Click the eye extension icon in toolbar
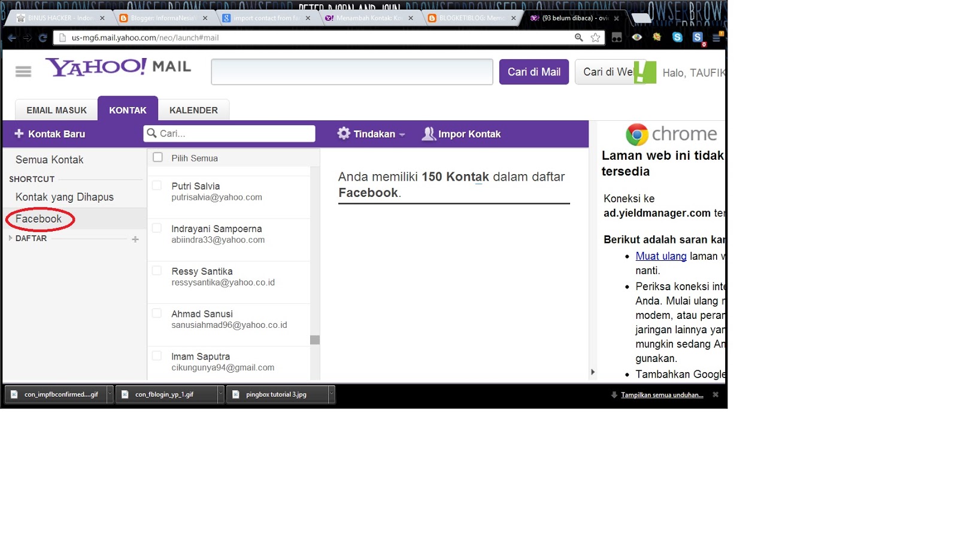Viewport: 958px width, 560px height. [x=637, y=37]
